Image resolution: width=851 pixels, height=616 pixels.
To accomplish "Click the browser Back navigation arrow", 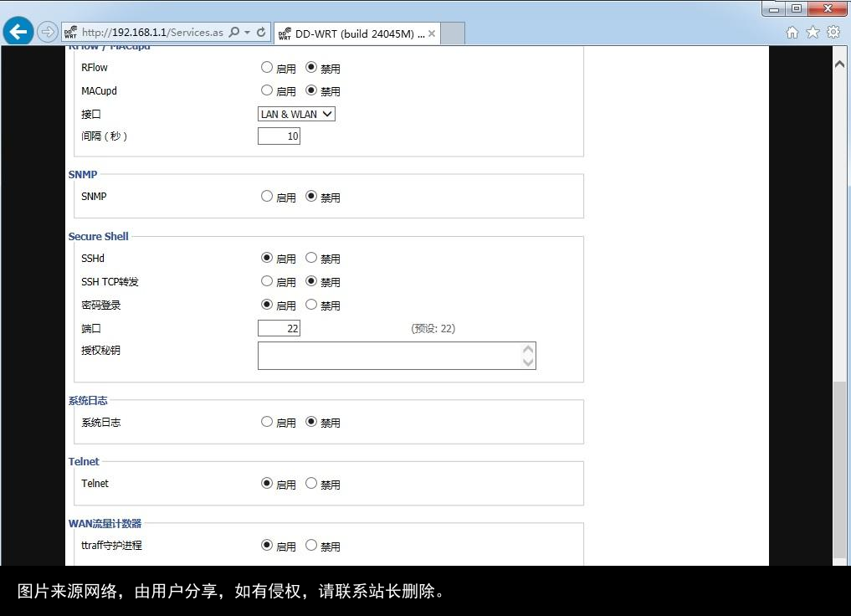I will [x=18, y=31].
